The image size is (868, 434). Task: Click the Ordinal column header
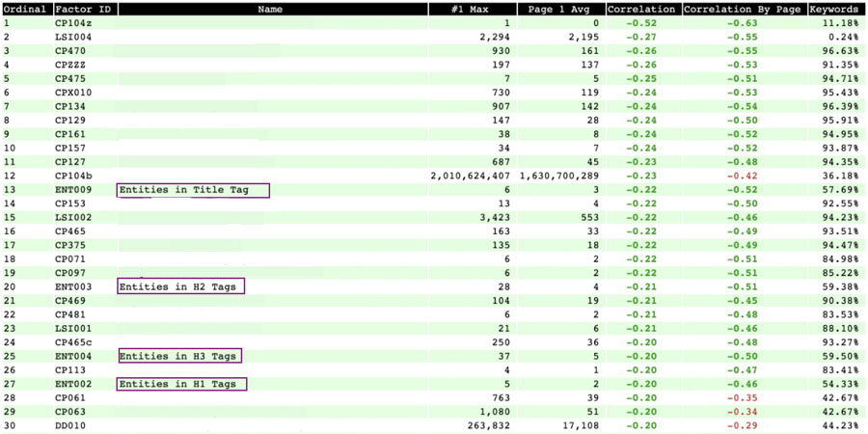click(x=27, y=10)
